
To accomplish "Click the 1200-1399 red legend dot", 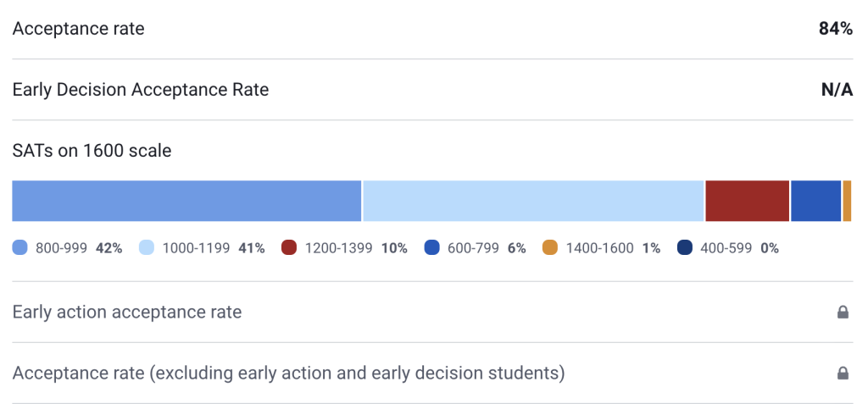I will 289,248.
